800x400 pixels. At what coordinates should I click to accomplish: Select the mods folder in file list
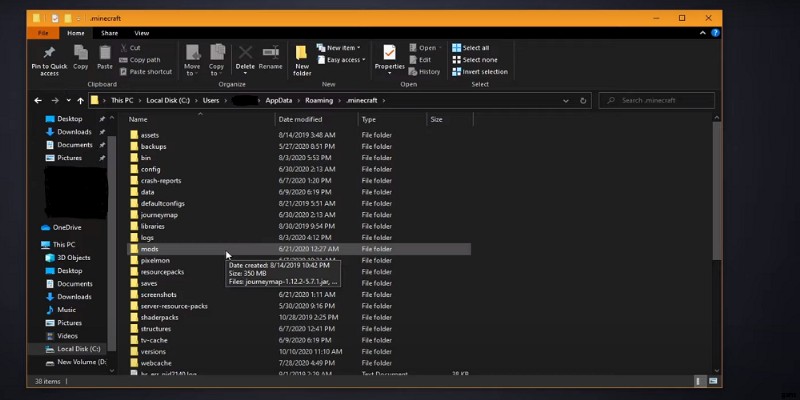click(x=149, y=248)
